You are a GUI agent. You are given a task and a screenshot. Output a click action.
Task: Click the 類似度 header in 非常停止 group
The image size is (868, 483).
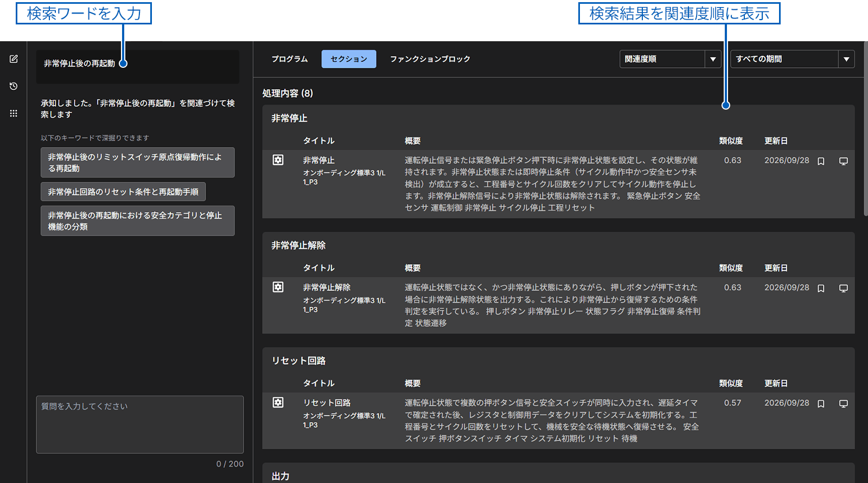pyautogui.click(x=731, y=141)
